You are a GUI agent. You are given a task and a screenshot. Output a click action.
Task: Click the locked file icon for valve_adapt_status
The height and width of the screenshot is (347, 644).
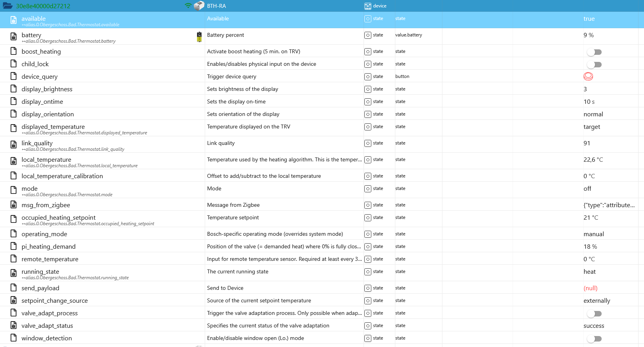13,325
